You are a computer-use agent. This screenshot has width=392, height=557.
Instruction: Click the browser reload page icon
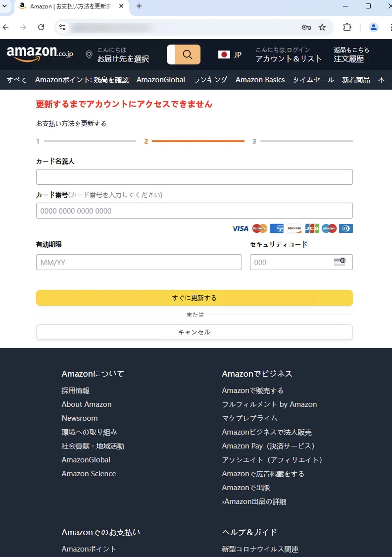(41, 27)
